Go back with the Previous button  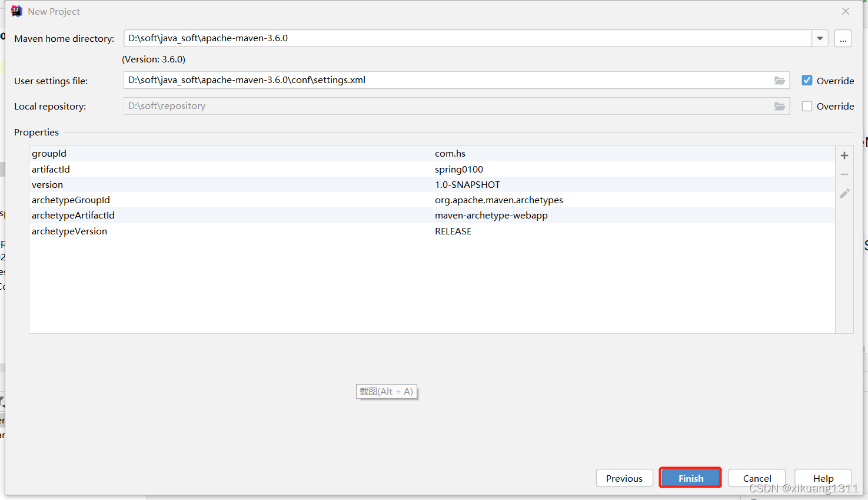624,478
